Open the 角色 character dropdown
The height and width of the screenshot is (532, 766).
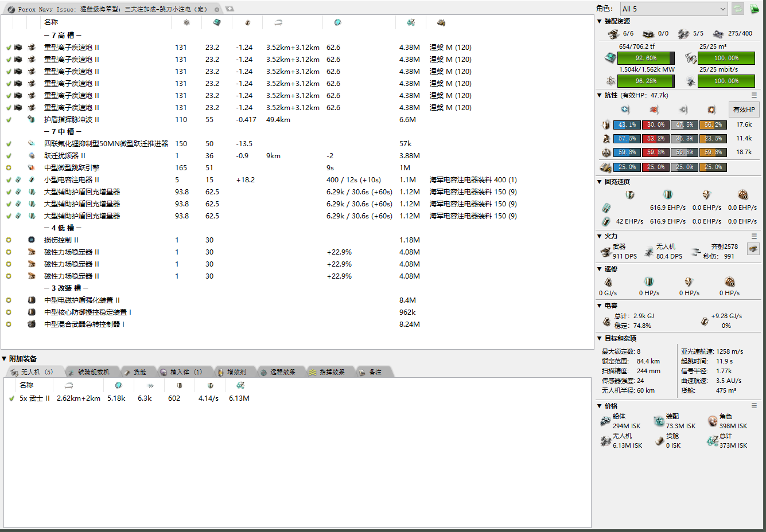[x=674, y=9]
